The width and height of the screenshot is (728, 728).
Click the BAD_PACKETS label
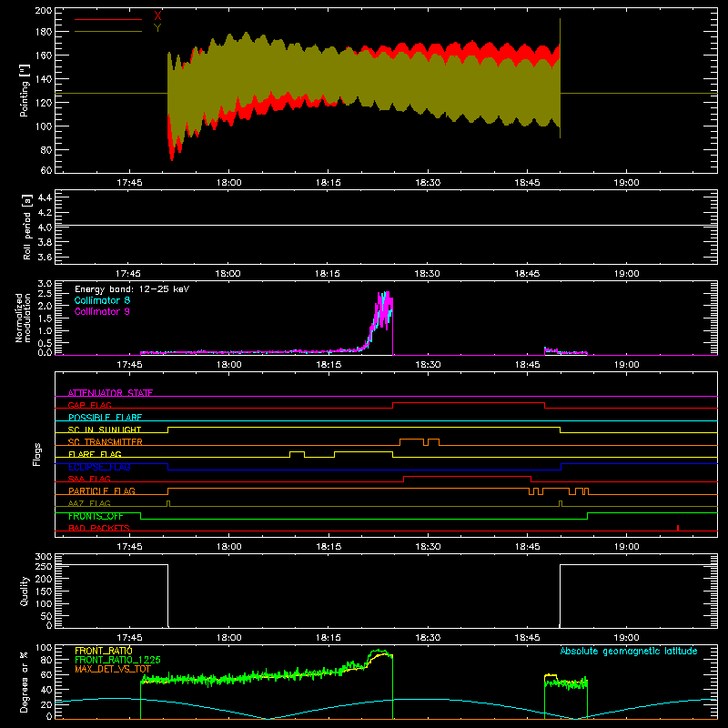99,528
